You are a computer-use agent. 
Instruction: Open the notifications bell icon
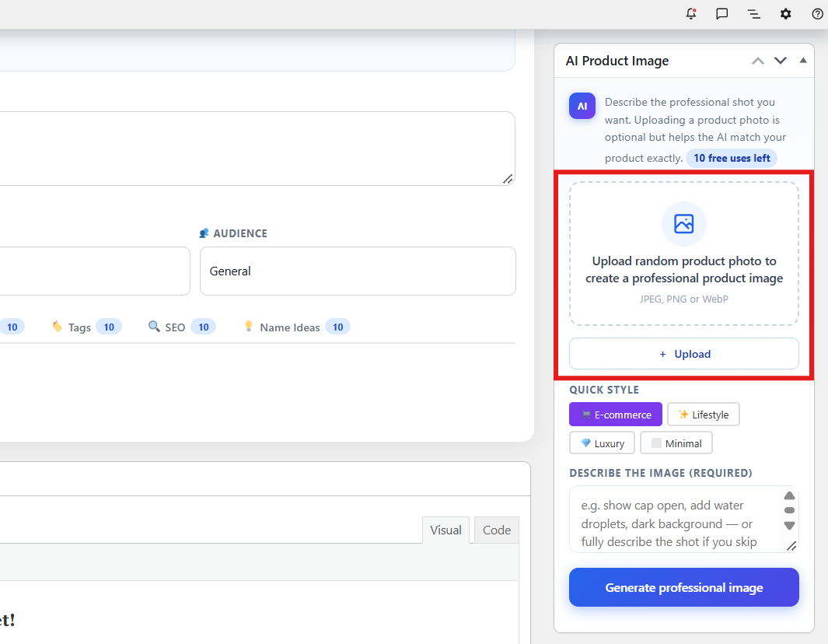(690, 14)
